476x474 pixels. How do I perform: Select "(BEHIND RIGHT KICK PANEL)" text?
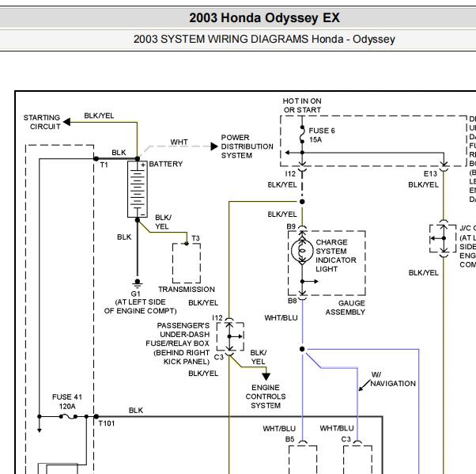click(182, 357)
